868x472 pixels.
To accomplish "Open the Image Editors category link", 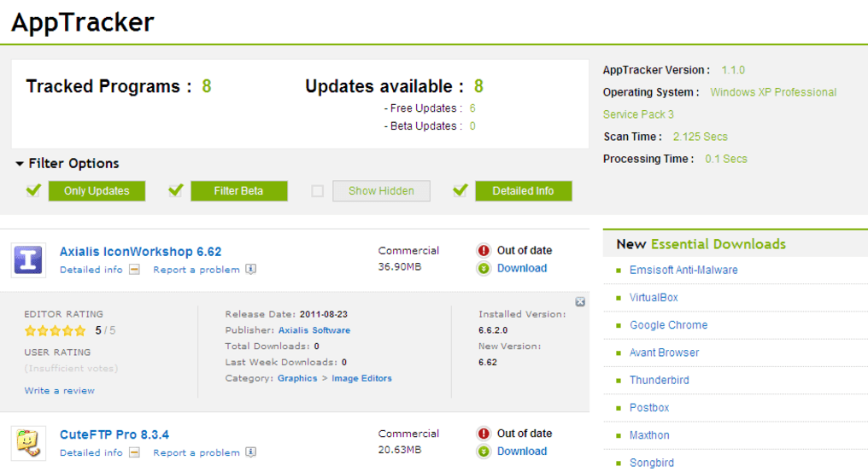I will tap(361, 378).
